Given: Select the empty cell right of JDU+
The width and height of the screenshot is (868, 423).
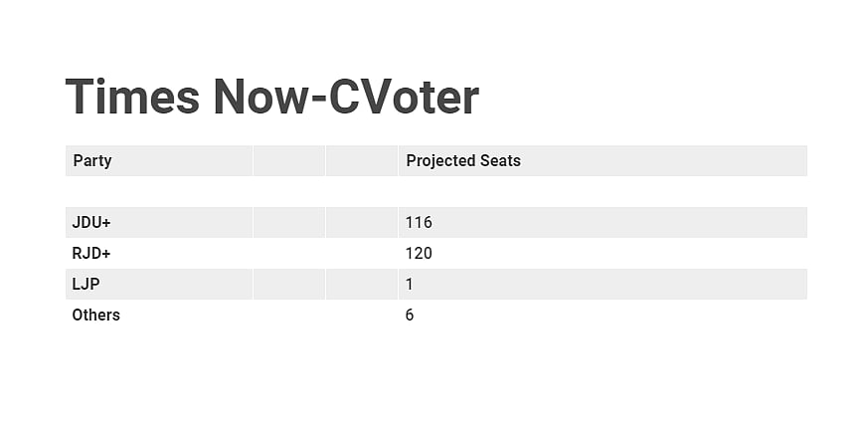Looking at the screenshot, I should [289, 222].
